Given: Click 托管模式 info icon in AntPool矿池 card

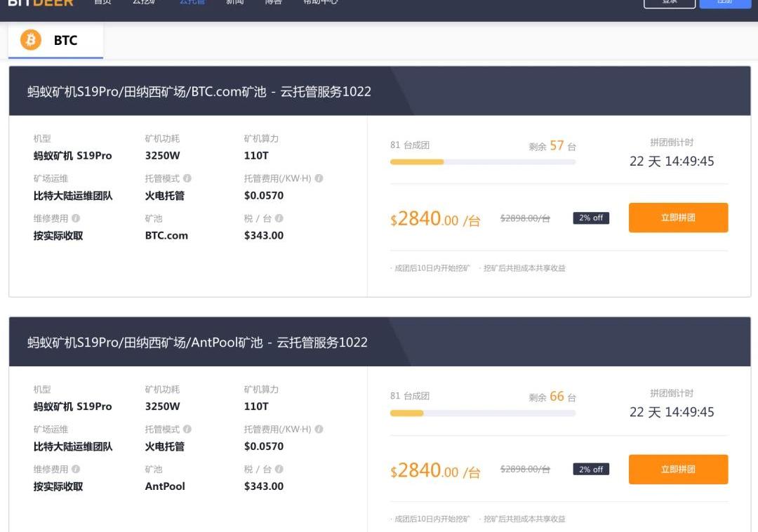Looking at the screenshot, I should [x=187, y=429].
